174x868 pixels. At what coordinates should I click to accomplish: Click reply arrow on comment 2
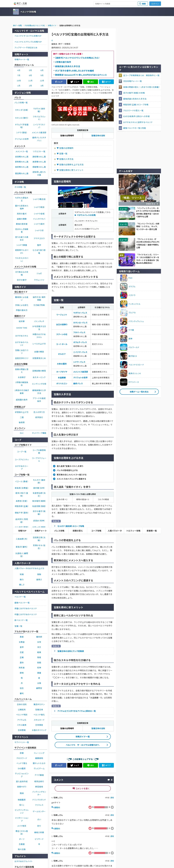coord(52,853)
